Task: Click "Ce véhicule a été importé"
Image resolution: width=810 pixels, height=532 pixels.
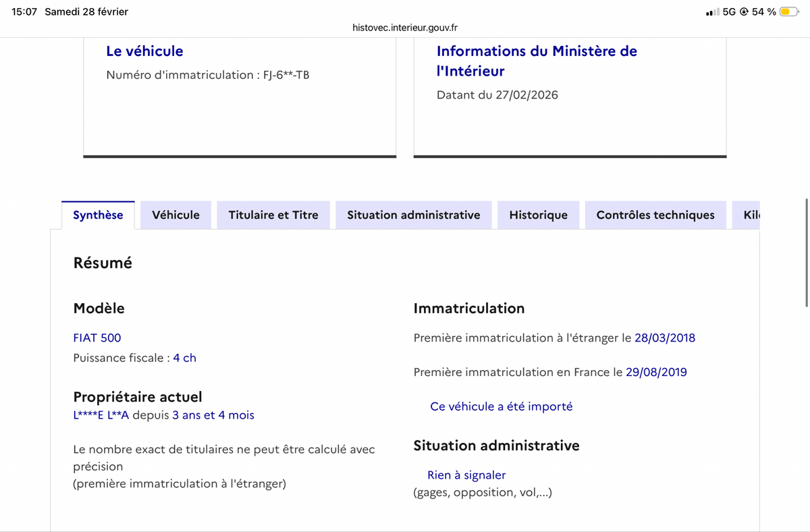Action: [501, 406]
